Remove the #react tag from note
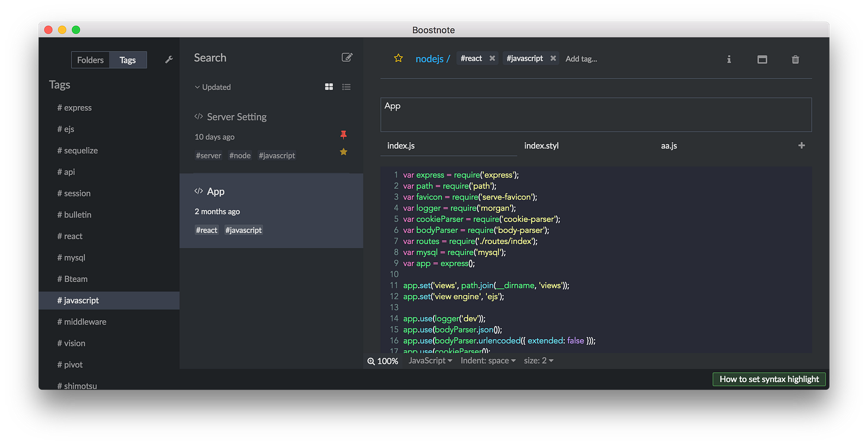 point(492,58)
